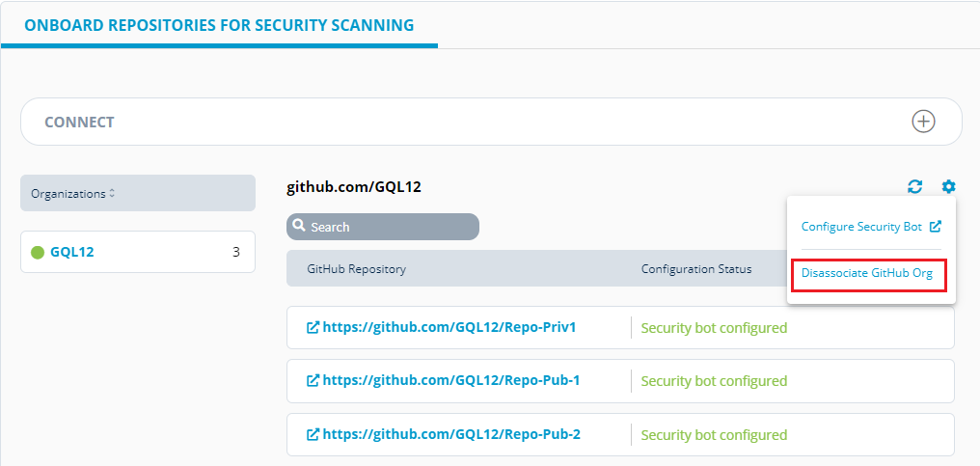Click external link icon next to Repo-Pub-1

point(313,380)
